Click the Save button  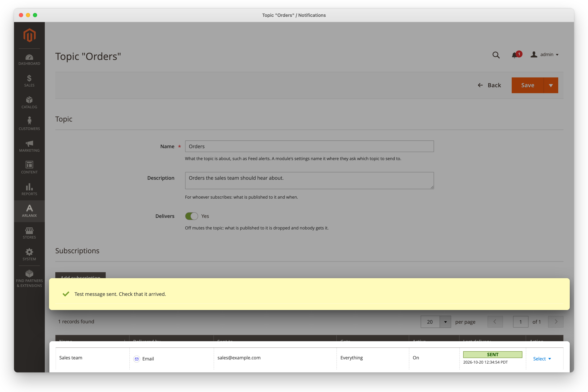[528, 85]
